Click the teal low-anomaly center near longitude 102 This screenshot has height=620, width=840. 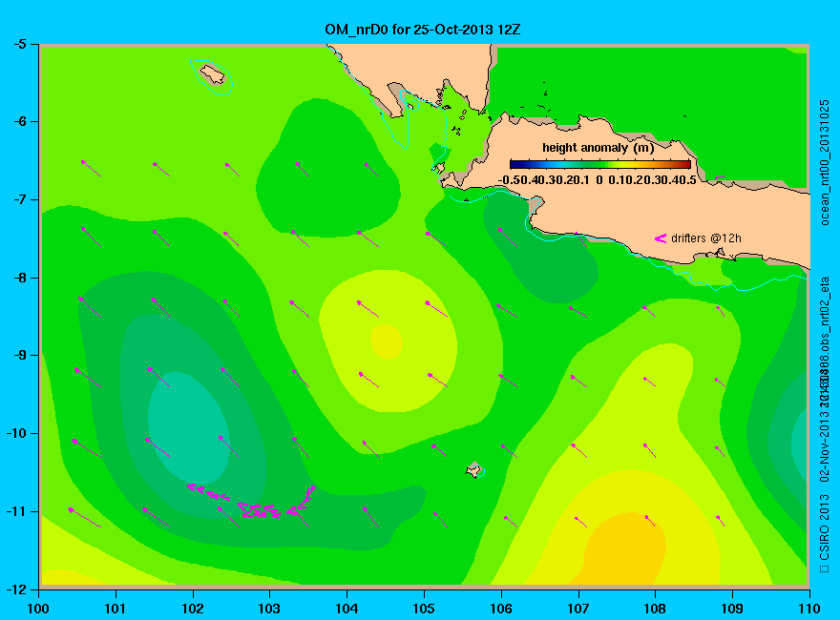189,427
